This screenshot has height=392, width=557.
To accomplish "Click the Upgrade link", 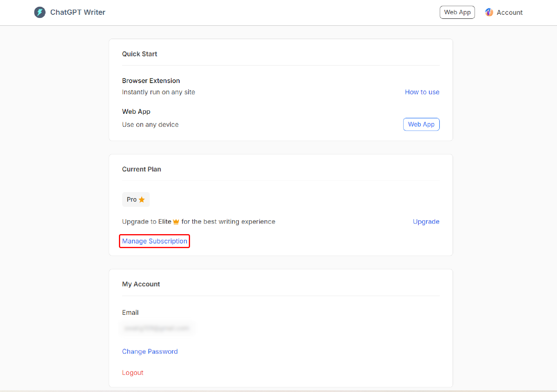I will point(426,222).
